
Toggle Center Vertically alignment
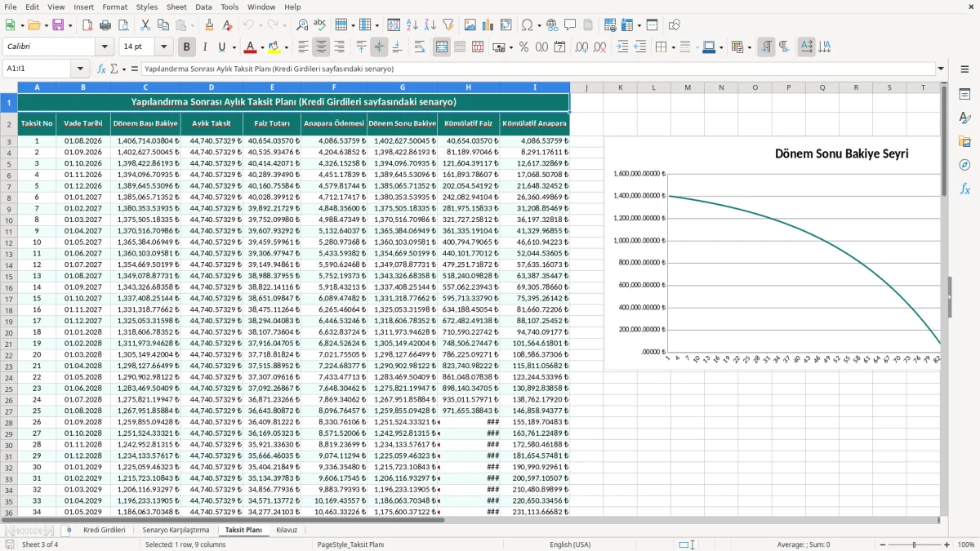click(x=379, y=47)
